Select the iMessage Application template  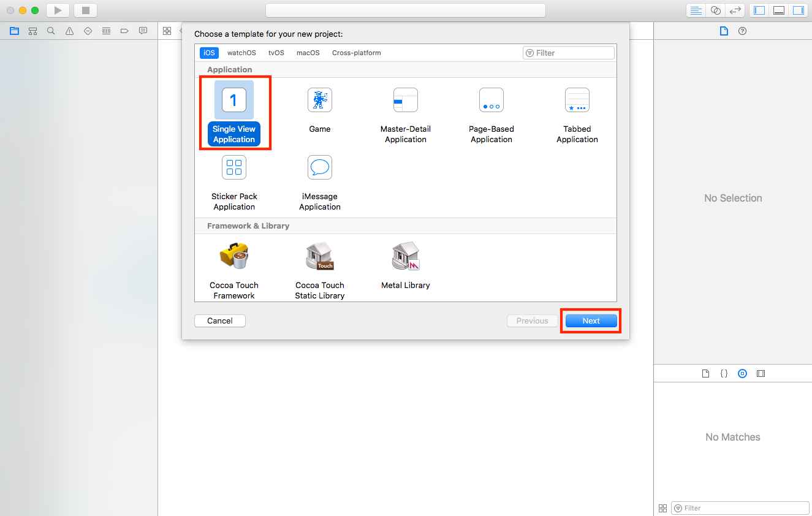coord(320,183)
